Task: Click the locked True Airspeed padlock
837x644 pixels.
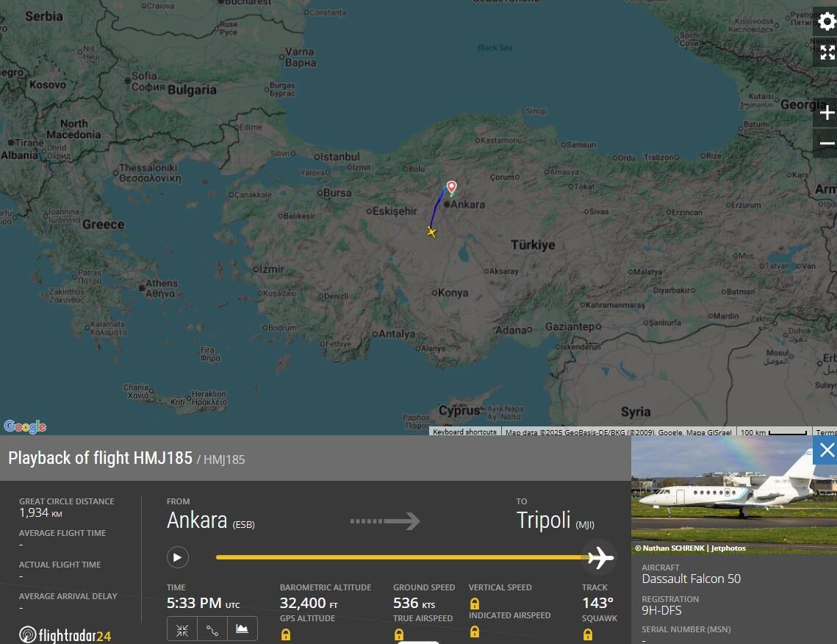Action: [x=399, y=634]
